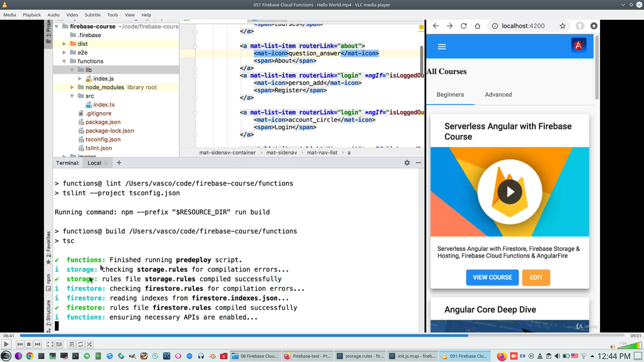Click the volume speaker icon
The image size is (644, 362).
612,347
